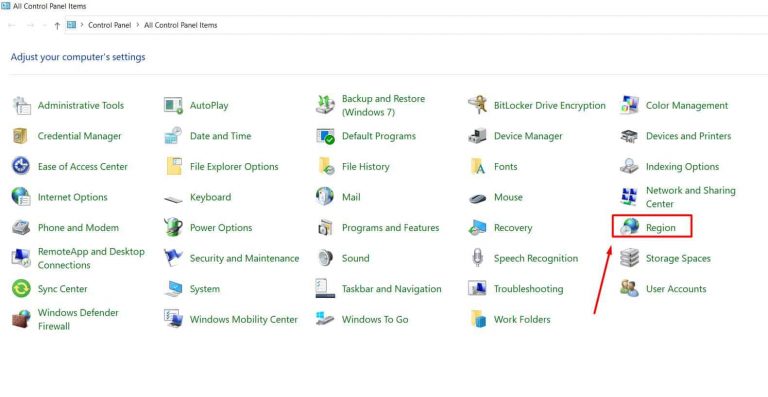Viewport: 768px width, 397px height.
Task: Go up one level with the up arrow
Action: point(57,25)
